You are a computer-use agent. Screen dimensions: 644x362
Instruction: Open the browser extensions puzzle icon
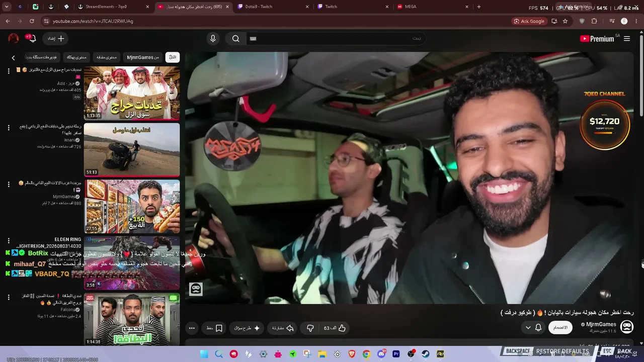[x=594, y=21]
